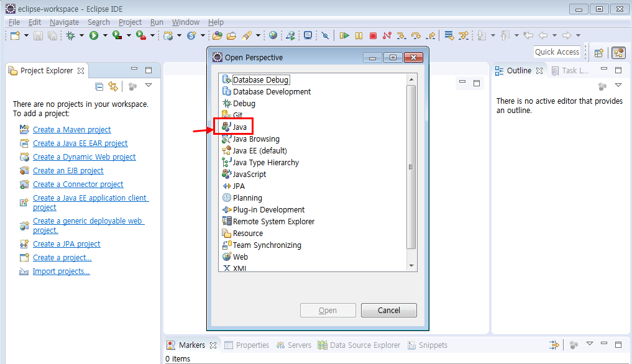Switch to the Snippets tab
This screenshot has height=364, width=632.
[428, 345]
